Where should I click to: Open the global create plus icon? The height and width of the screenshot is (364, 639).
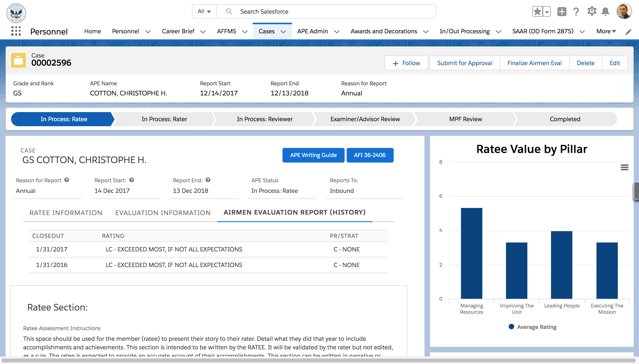pyautogui.click(x=562, y=11)
